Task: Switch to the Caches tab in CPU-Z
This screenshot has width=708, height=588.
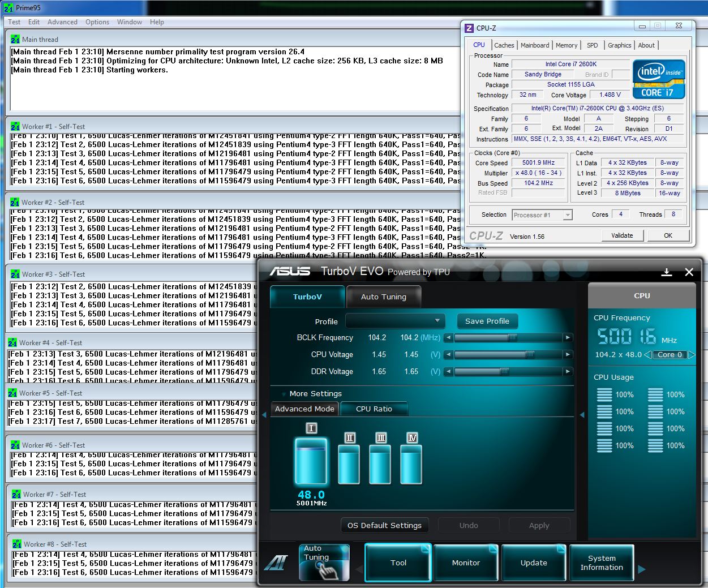Action: click(x=504, y=45)
